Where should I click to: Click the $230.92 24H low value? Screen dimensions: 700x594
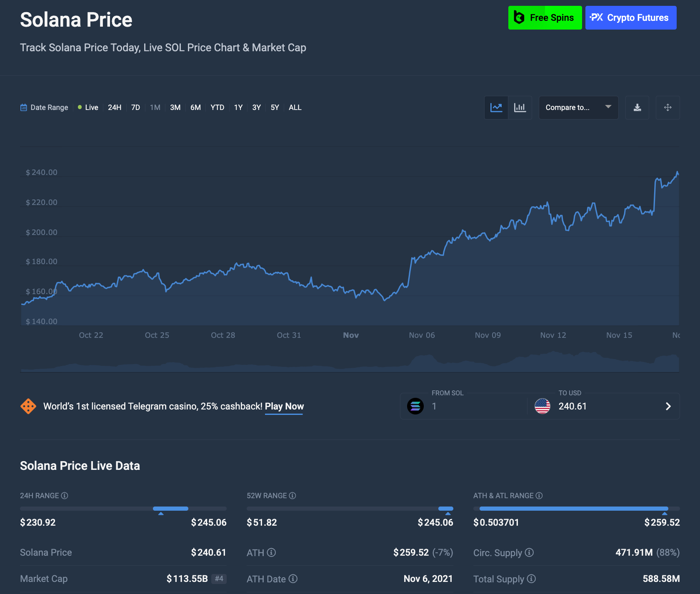coord(38,522)
